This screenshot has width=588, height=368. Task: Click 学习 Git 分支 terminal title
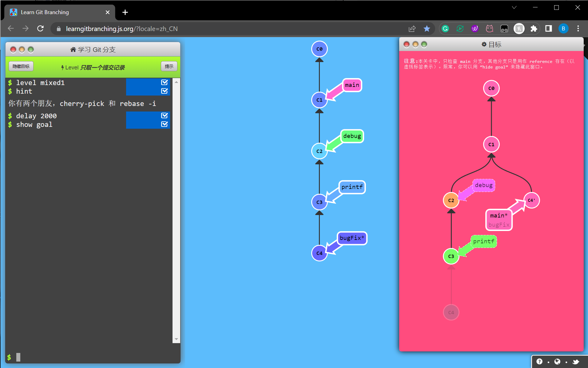93,49
